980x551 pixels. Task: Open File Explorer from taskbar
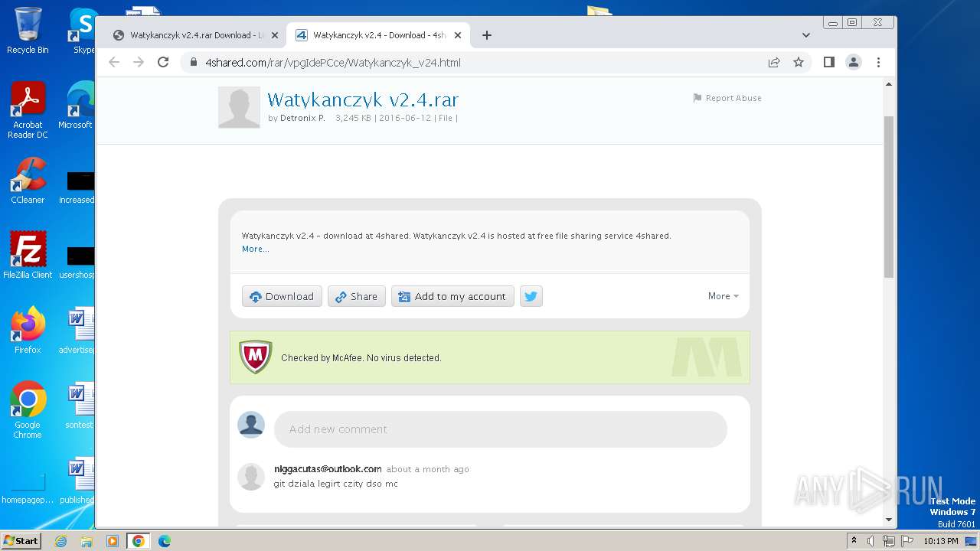[x=87, y=541]
